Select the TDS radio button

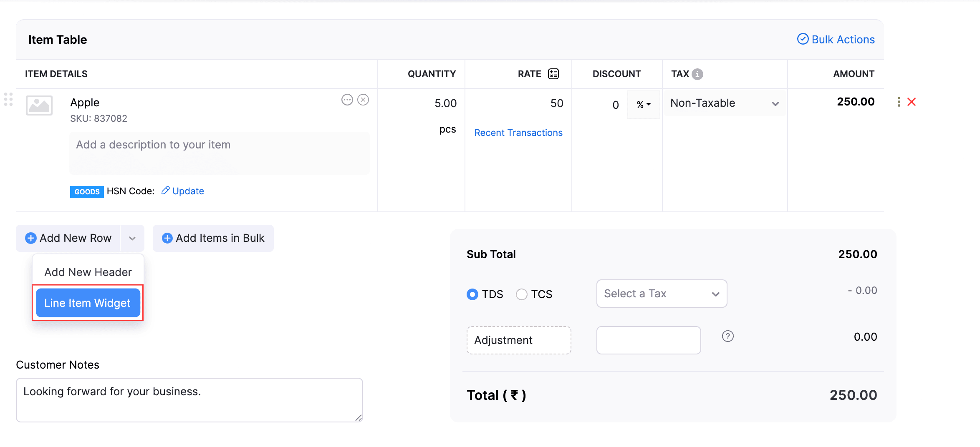(472, 294)
